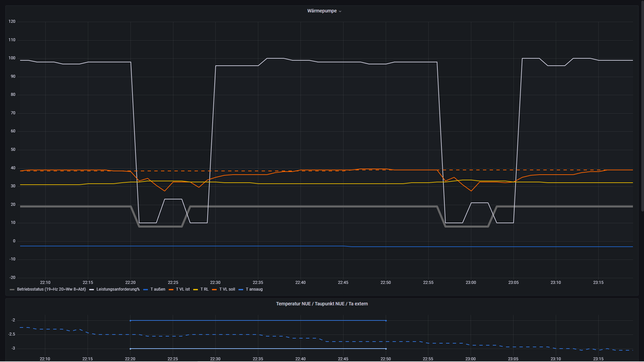Image resolution: width=644 pixels, height=362 pixels.
Task: Open the Wärmepumpe panel title menu
Action: tap(322, 11)
